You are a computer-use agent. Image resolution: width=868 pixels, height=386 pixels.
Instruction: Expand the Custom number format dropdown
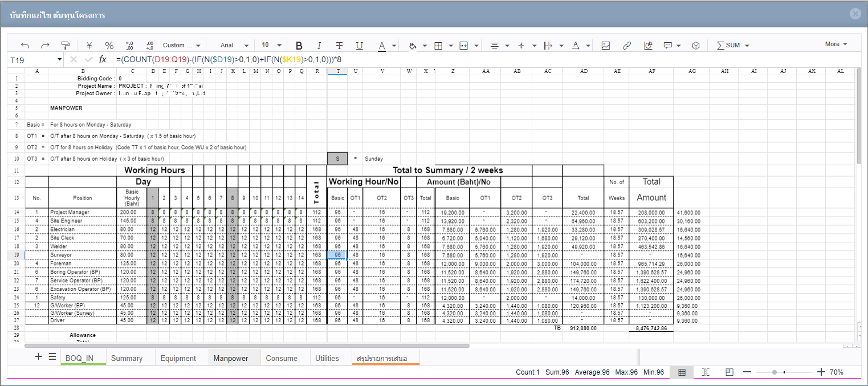point(181,46)
